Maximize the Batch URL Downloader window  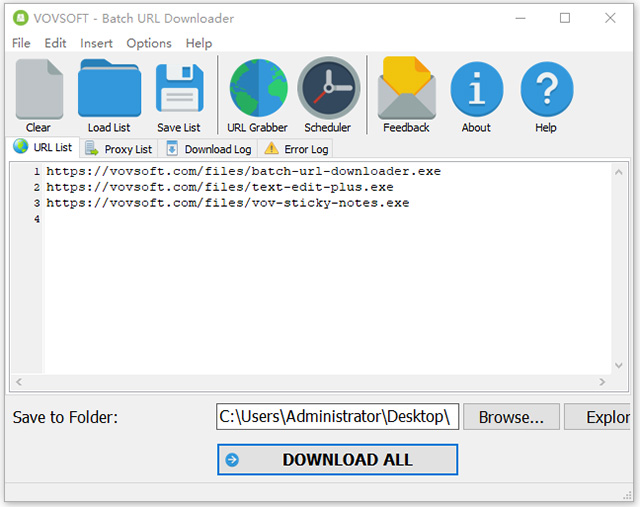tap(565, 18)
